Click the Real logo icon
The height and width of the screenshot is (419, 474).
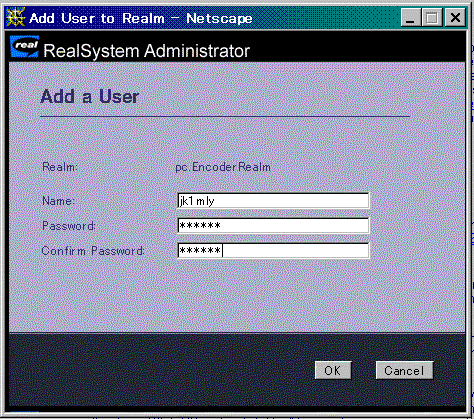[25, 47]
